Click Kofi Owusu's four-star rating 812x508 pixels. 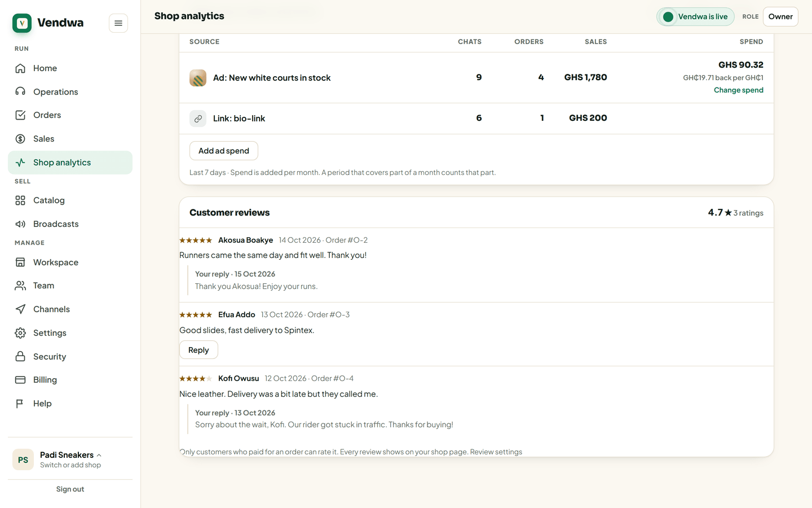[196, 379]
